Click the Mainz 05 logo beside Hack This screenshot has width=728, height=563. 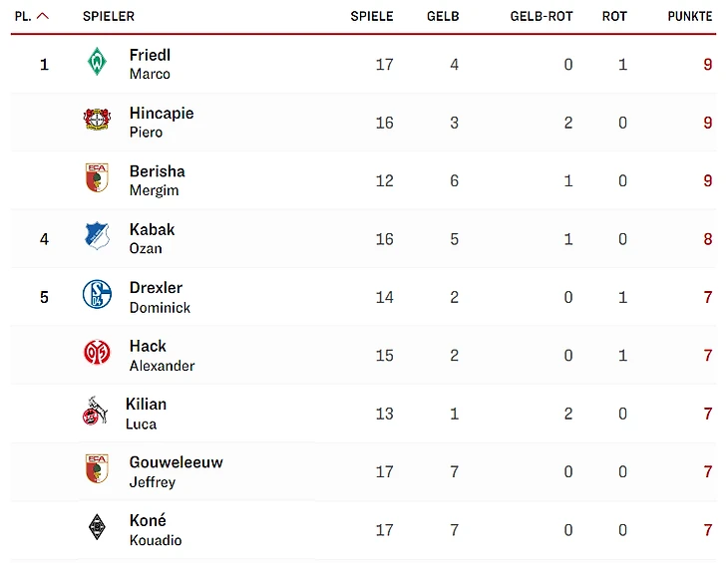pyautogui.click(x=97, y=353)
